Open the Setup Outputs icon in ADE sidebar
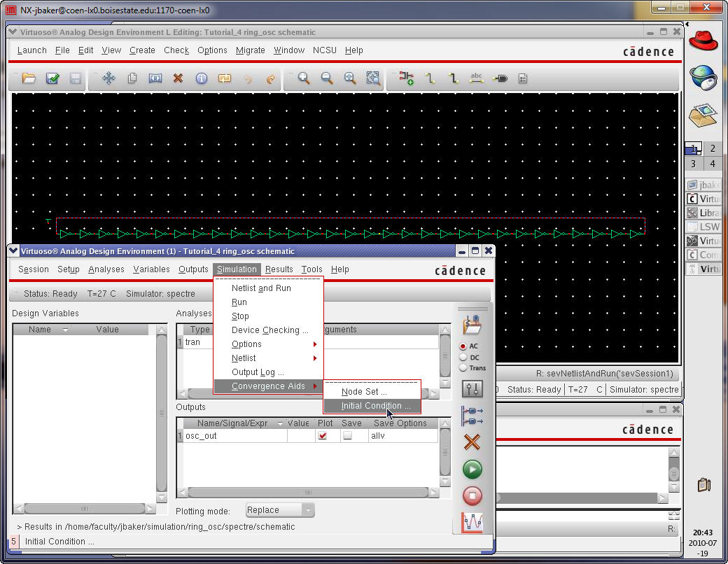Viewport: 728px width, 564px height. click(472, 416)
